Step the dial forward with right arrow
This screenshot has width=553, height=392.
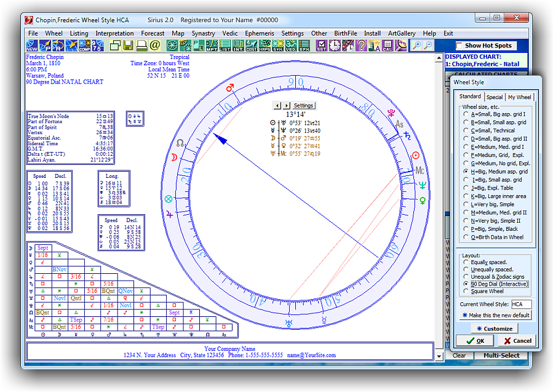287,105
